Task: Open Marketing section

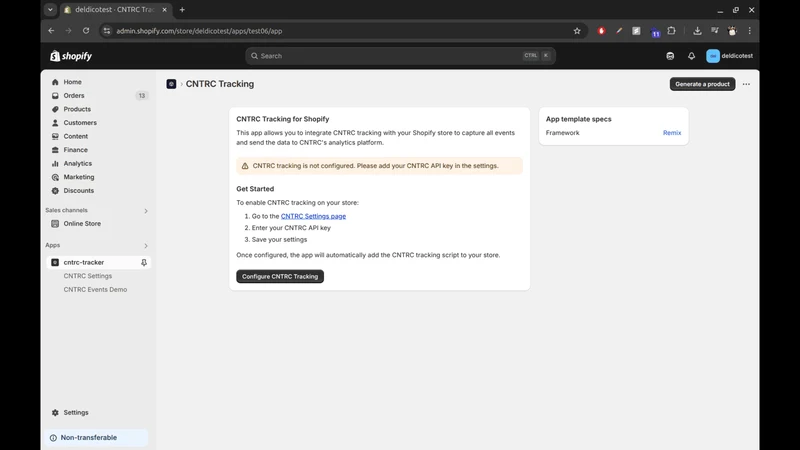Action: (x=79, y=177)
